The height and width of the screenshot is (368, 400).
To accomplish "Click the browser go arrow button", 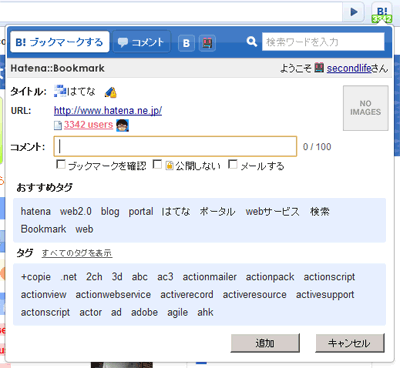I will tap(353, 12).
